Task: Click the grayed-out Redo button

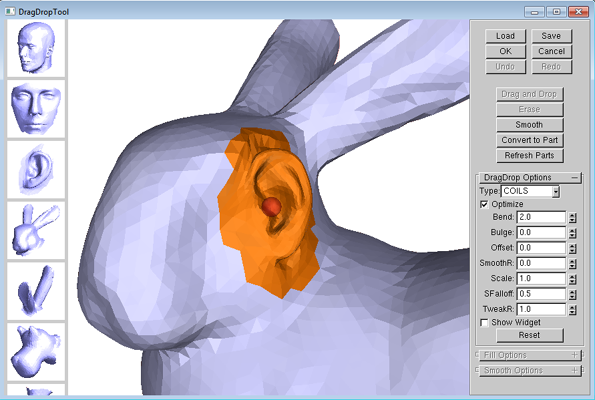Action: click(x=551, y=67)
